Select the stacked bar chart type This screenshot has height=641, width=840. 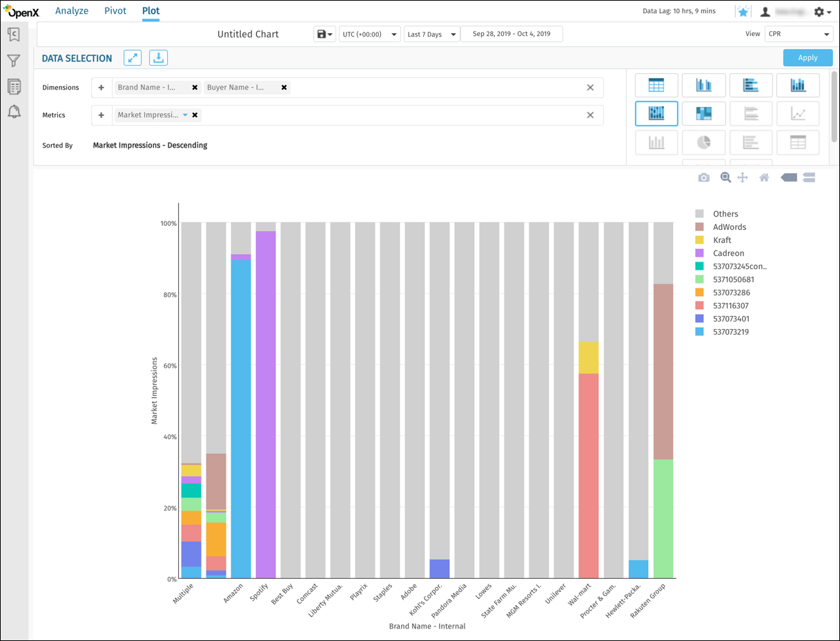tap(798, 86)
